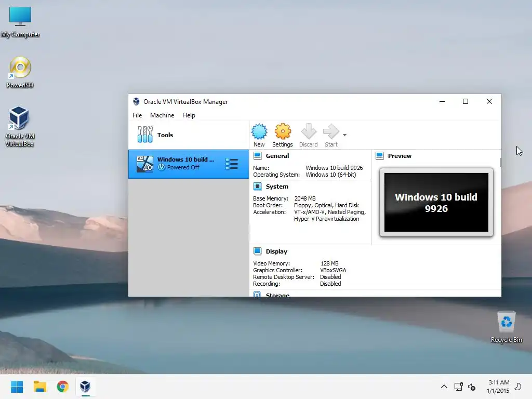This screenshot has height=399, width=532.
Task: Click the Display section monitor icon
Action: click(258, 251)
